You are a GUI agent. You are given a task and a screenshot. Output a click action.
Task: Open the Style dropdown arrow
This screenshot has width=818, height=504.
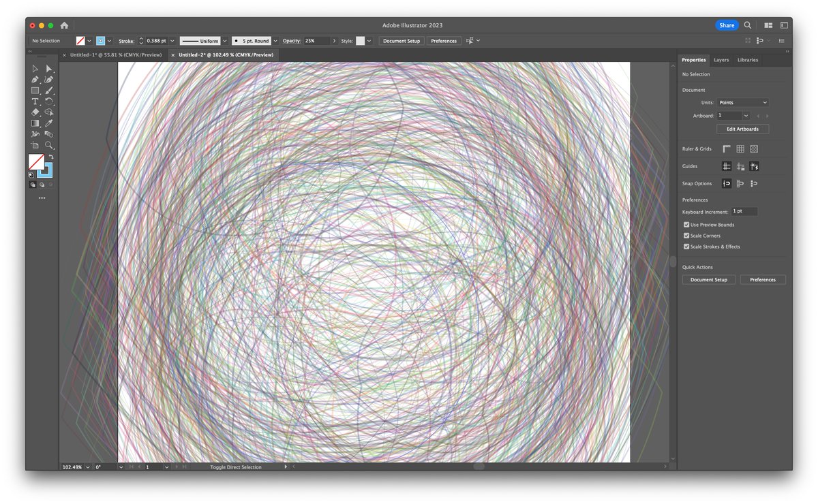[x=369, y=41]
